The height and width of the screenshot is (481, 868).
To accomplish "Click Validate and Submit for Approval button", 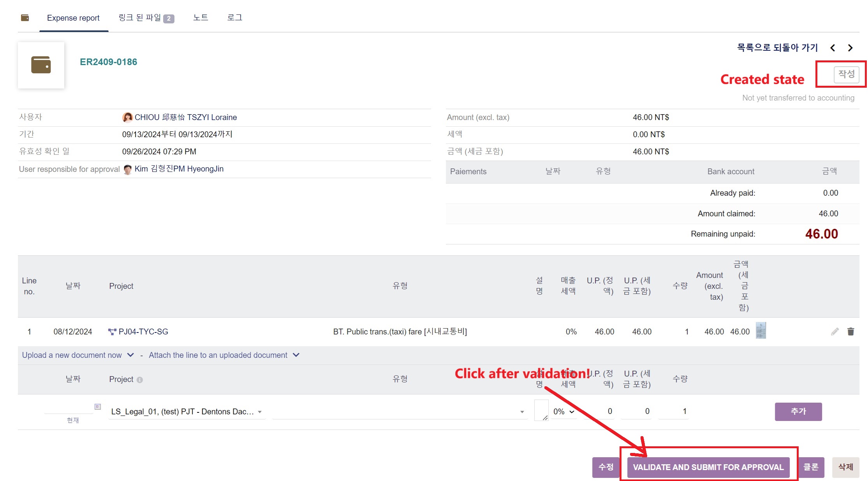I will tap(708, 467).
